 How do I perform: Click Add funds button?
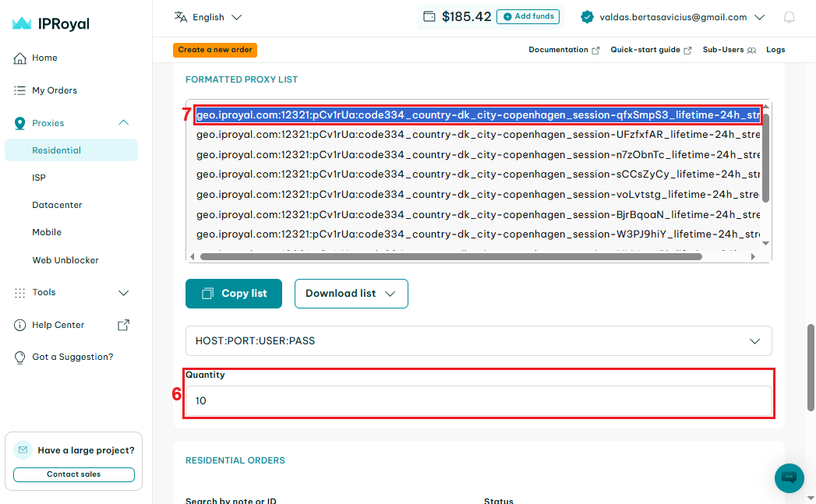pos(528,16)
